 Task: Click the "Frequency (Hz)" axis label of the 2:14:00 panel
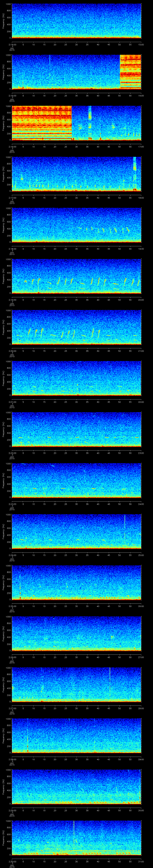pos(4,21)
